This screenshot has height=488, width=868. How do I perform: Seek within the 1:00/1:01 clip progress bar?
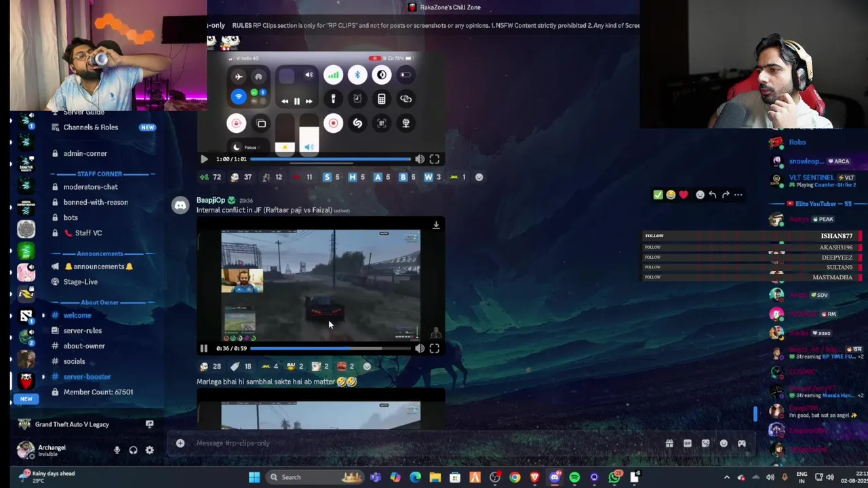click(x=330, y=159)
